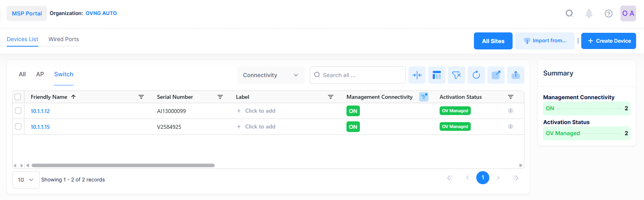Open the 10.1.1.15 device link
Viewport: 644px width, 200px height.
point(40,127)
